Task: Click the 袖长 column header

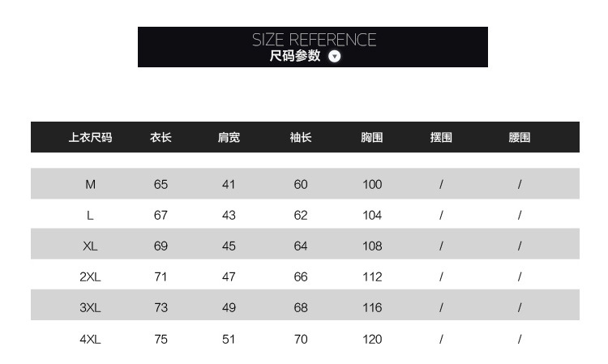Action: [301, 137]
